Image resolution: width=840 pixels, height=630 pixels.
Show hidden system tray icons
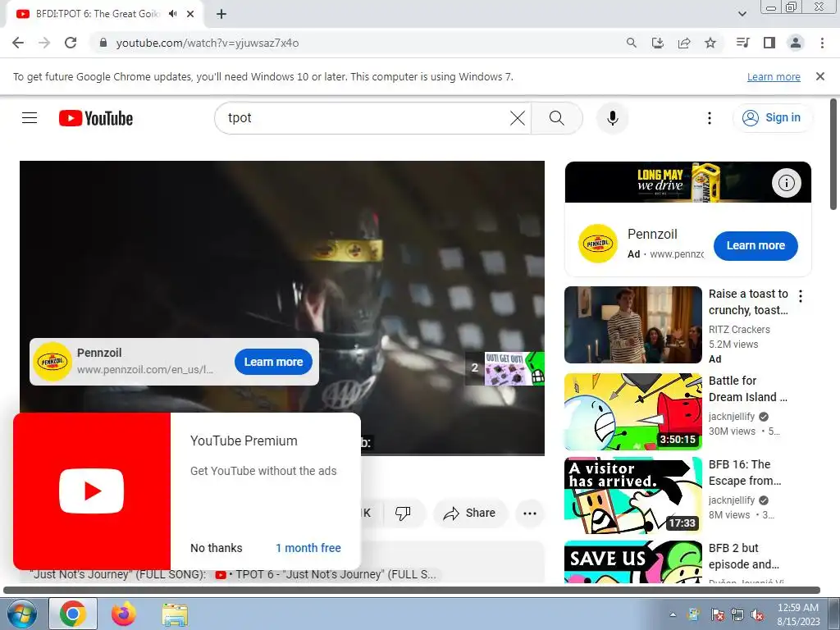(673, 614)
